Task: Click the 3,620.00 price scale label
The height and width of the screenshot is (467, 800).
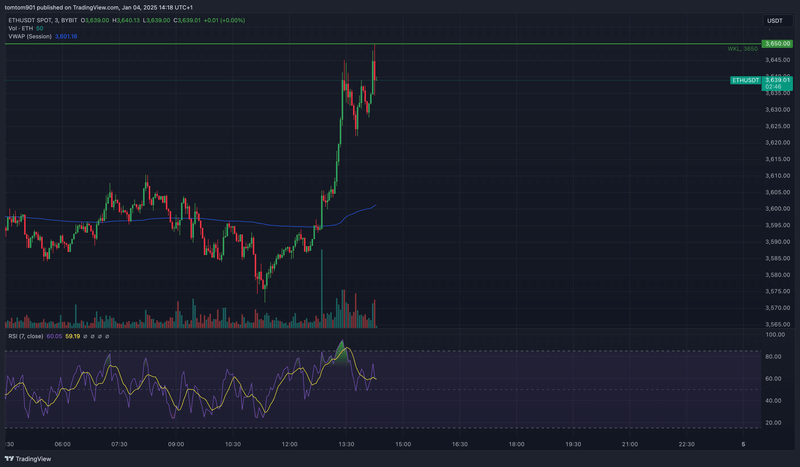Action: coord(778,143)
